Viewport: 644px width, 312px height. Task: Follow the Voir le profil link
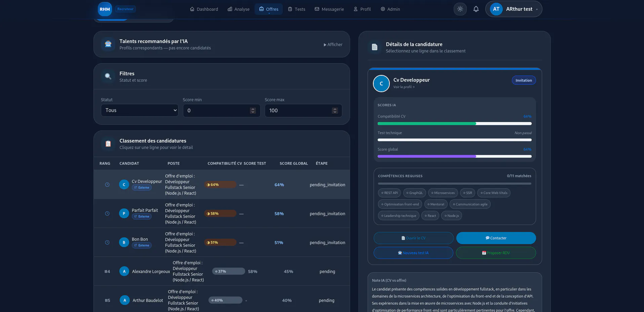pos(404,87)
